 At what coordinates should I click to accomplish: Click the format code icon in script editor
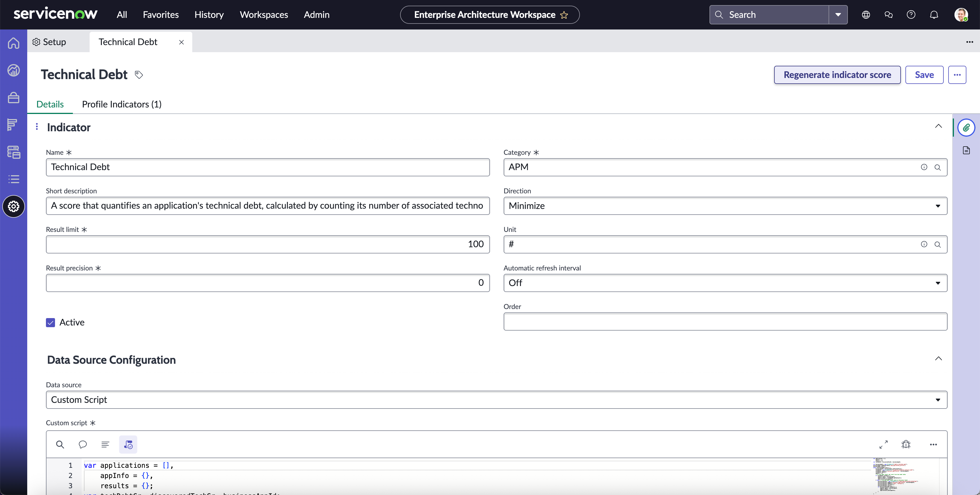click(105, 444)
